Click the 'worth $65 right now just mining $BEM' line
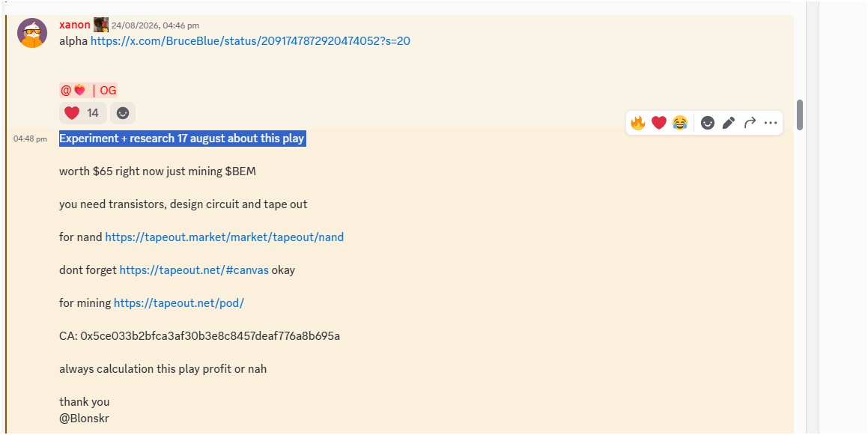This screenshot has width=868, height=435. tap(158, 171)
